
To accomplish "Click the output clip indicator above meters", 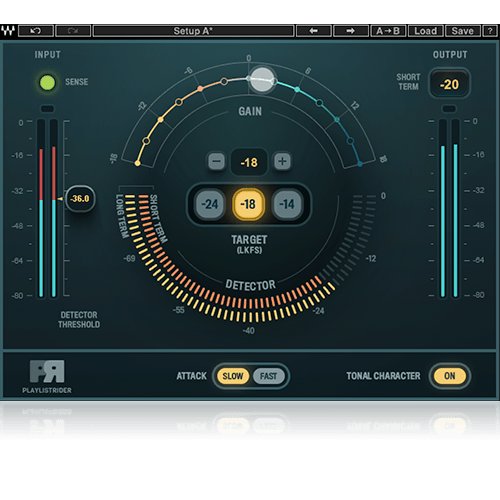I will click(449, 109).
